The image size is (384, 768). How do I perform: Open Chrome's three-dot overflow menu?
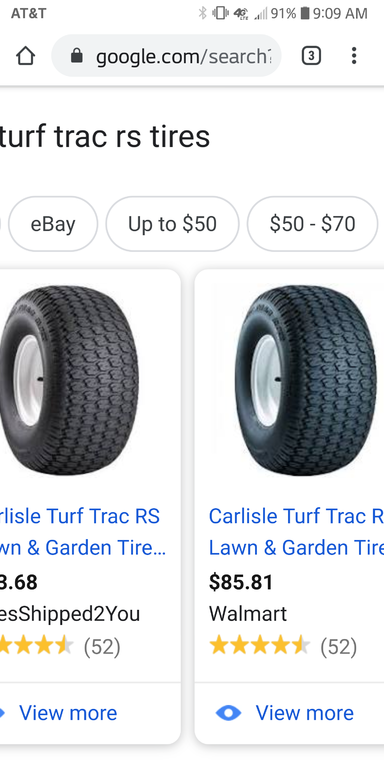tap(354, 56)
